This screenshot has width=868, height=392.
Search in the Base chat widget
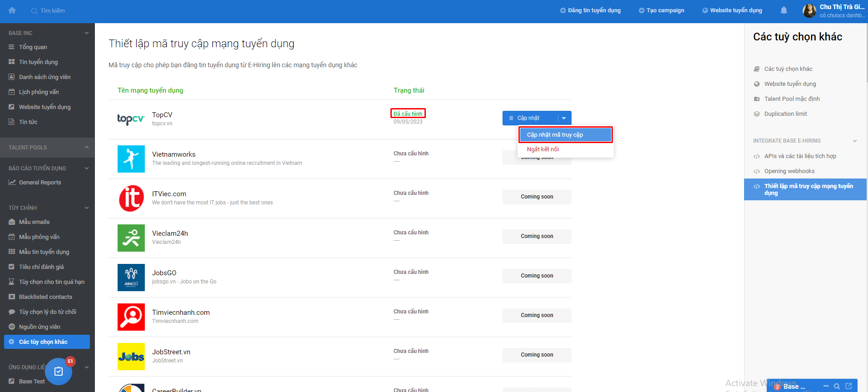tap(837, 386)
